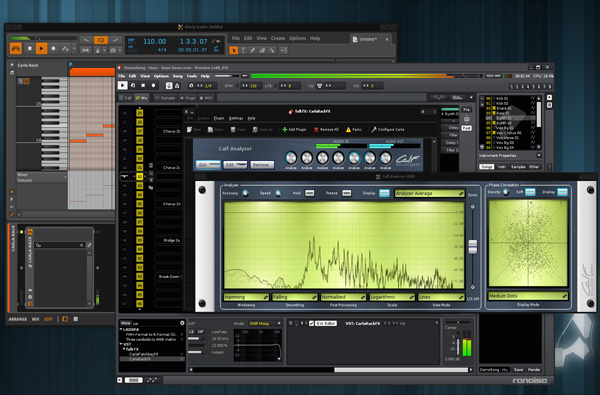Click the Speed knob in Analyzer
The width and height of the screenshot is (600, 395).
[278, 193]
